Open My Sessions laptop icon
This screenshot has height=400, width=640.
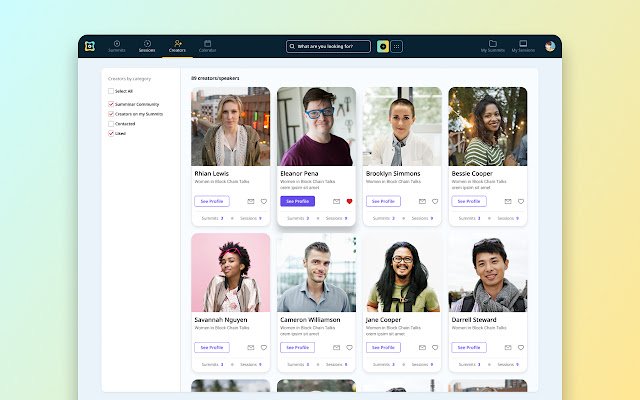pos(523,46)
